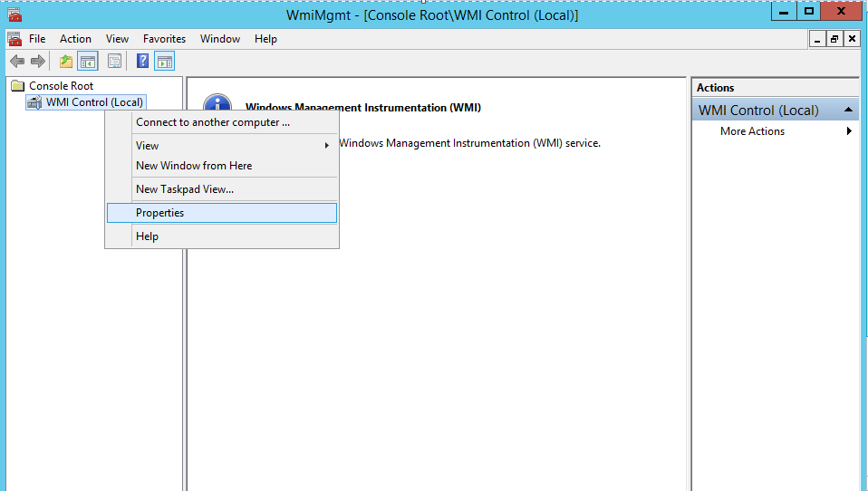This screenshot has height=491, width=868.
Task: Toggle the Show/Hide Console Tree icon
Action: [x=88, y=62]
